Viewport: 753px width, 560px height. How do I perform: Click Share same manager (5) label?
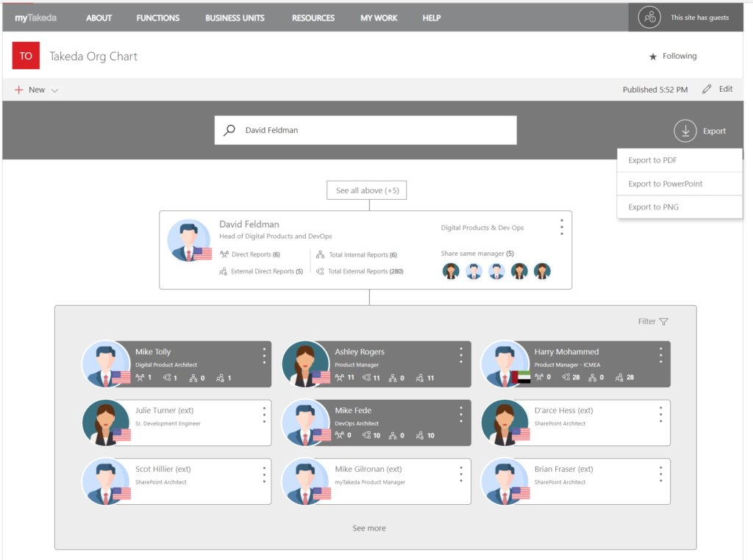pyautogui.click(x=477, y=254)
